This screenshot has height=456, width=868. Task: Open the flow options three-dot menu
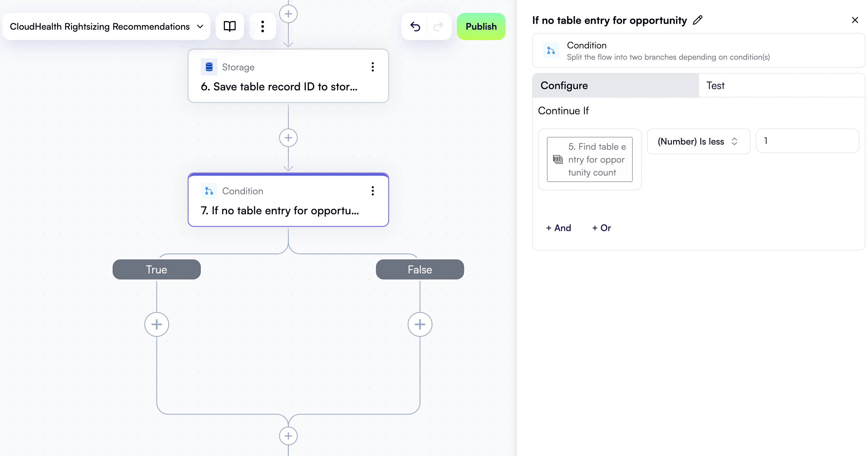coord(262,26)
